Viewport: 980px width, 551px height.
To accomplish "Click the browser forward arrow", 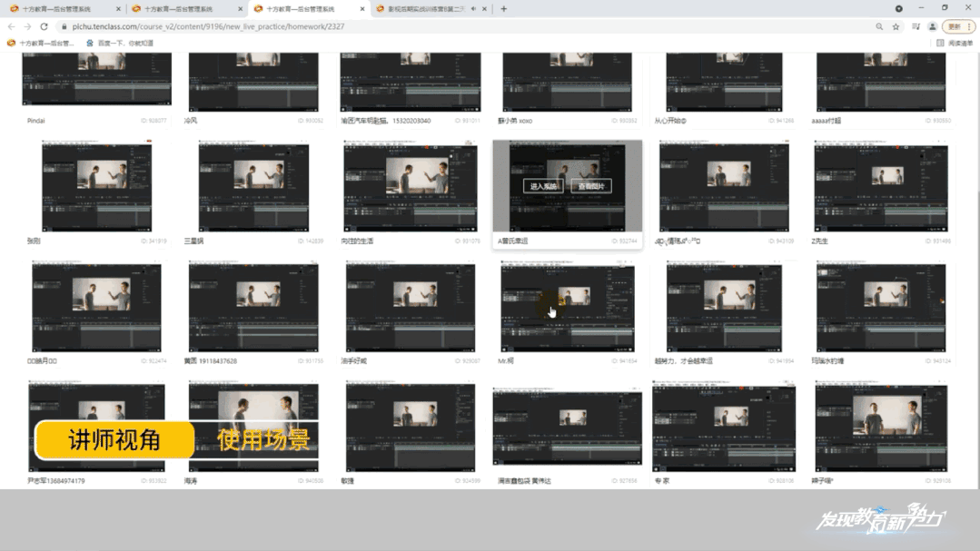I will coord(27,27).
